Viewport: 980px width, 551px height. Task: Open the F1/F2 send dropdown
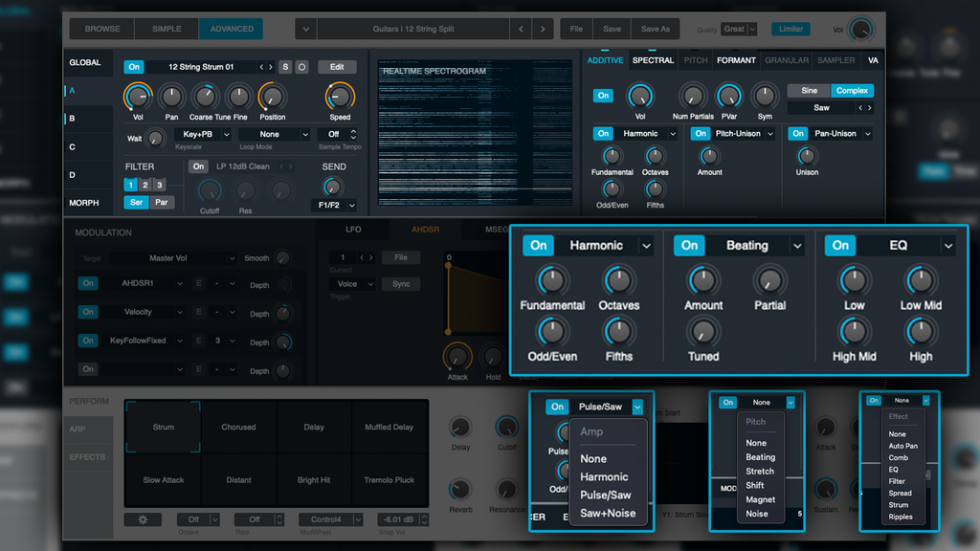coord(332,207)
